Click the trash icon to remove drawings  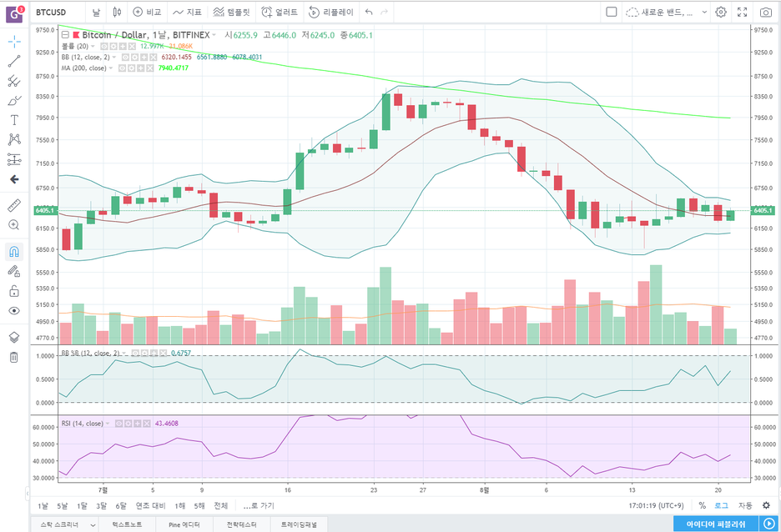pos(14,358)
